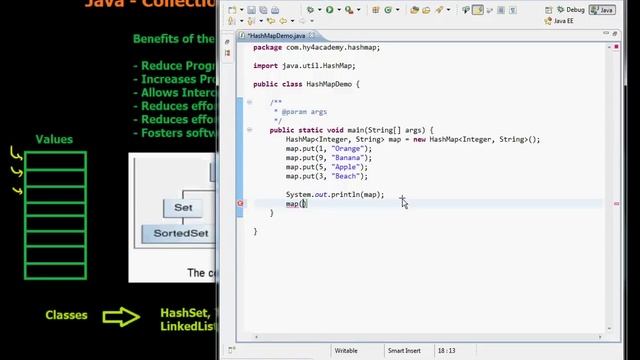Click the map.put(1, "Orange") line
The image size is (640, 360).
[x=329, y=149]
